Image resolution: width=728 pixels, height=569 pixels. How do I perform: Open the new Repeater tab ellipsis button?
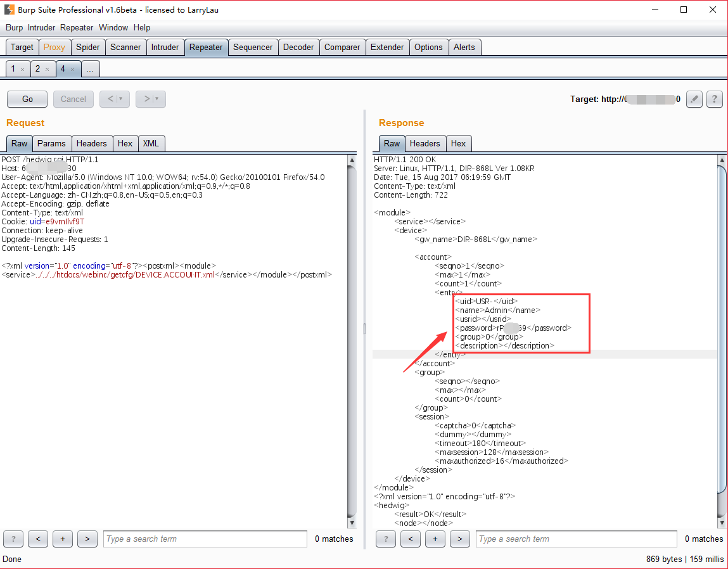(90, 68)
